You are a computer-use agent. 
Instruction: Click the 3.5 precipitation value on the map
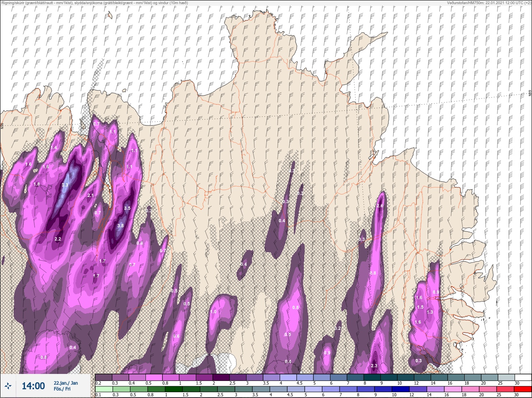coord(127,208)
